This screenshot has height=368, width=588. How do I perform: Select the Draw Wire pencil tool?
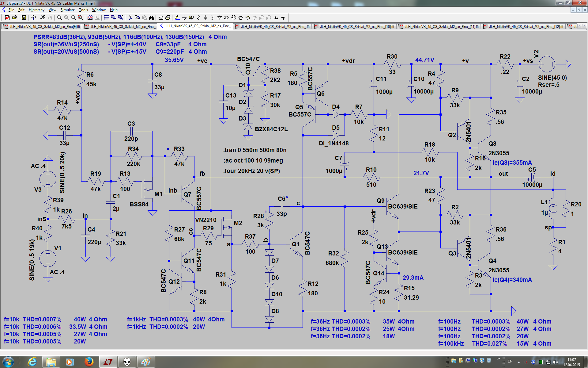pyautogui.click(x=177, y=18)
